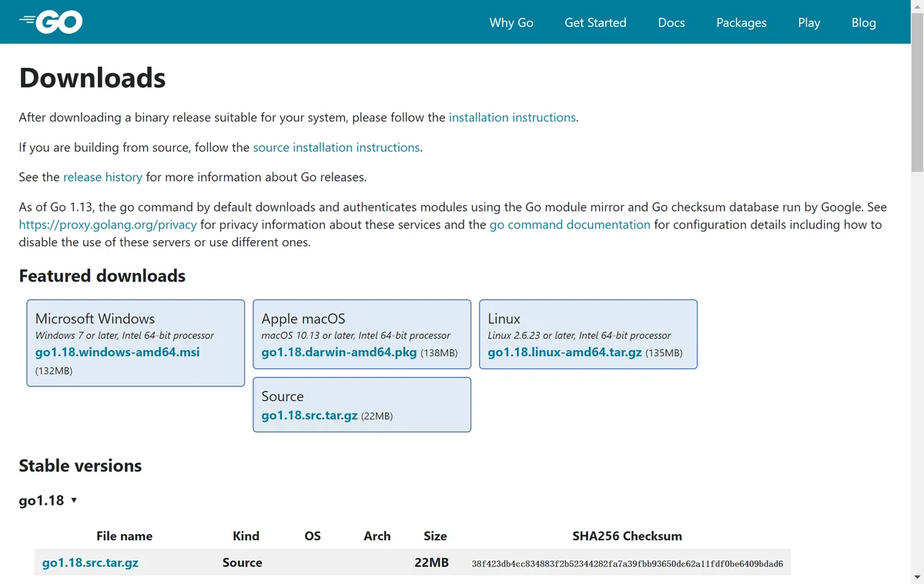
Task: Click the Kind column header
Action: coord(246,536)
